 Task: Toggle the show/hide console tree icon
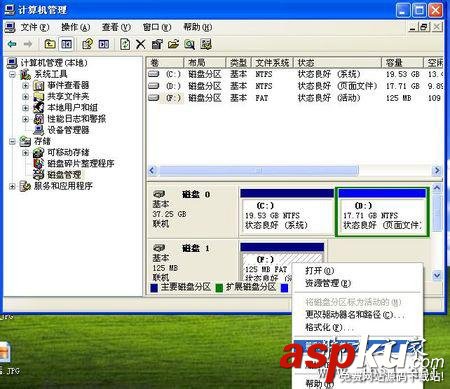[66, 44]
